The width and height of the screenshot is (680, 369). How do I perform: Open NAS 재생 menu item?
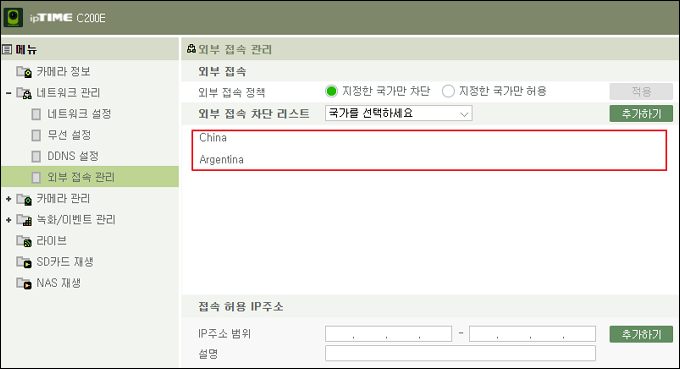[59, 284]
